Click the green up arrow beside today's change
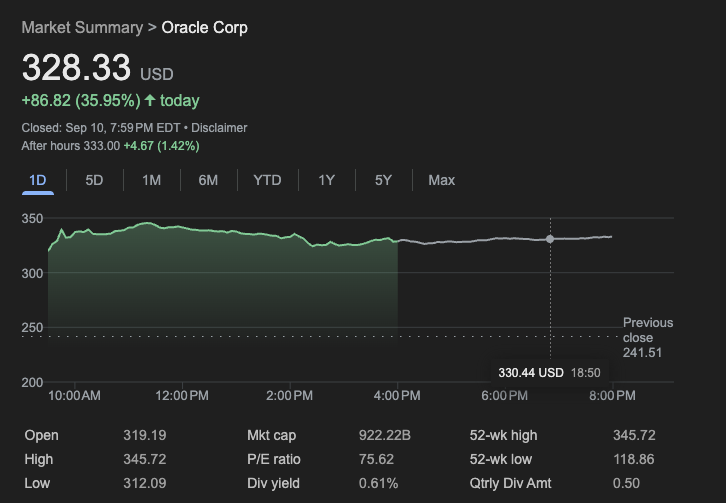 (150, 100)
